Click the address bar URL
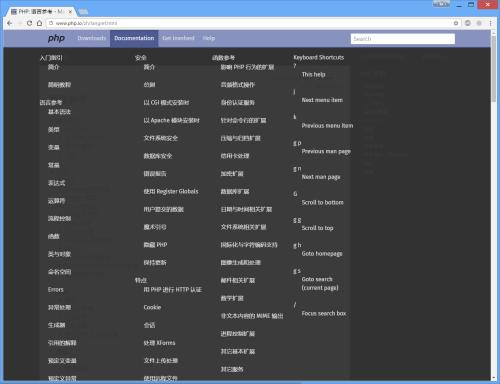500x384 pixels. [87, 23]
